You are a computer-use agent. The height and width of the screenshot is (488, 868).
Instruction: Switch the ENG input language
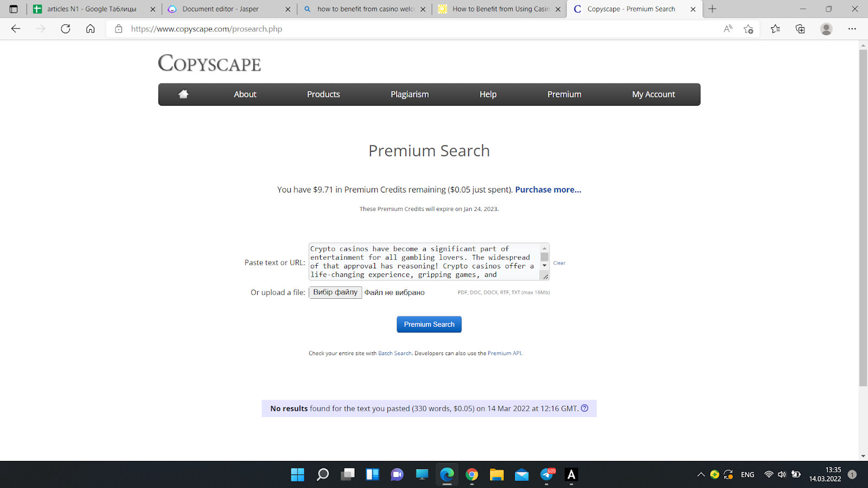point(748,474)
